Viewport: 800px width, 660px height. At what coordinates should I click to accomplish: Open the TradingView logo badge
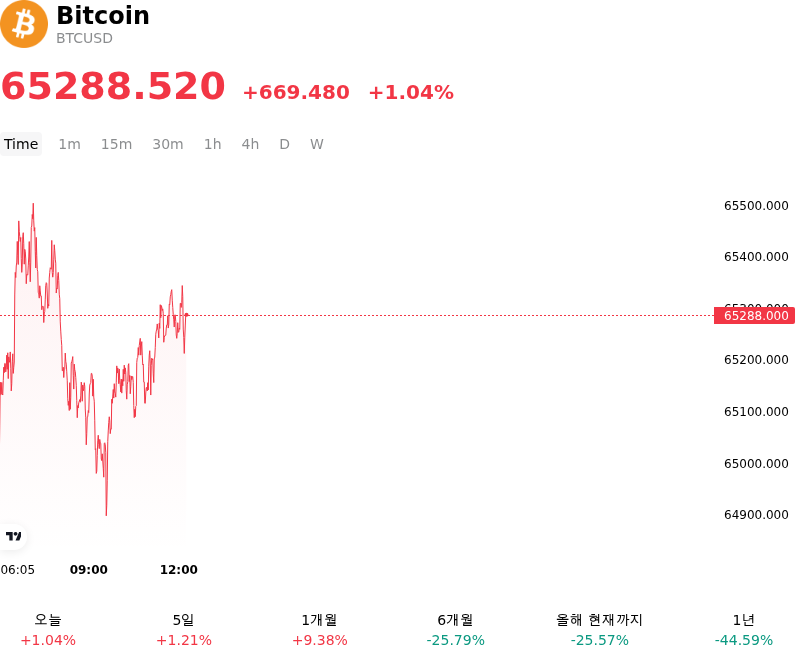(13, 536)
